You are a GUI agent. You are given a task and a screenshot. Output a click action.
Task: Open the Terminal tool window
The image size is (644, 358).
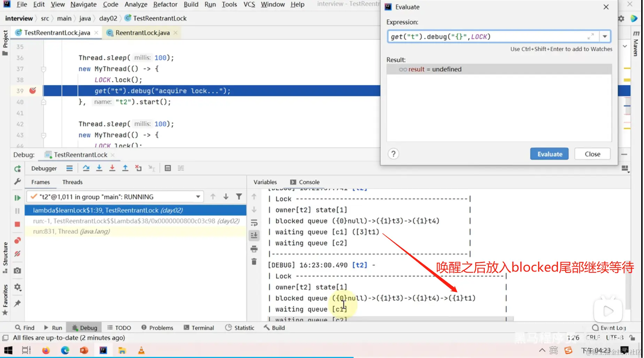199,328
